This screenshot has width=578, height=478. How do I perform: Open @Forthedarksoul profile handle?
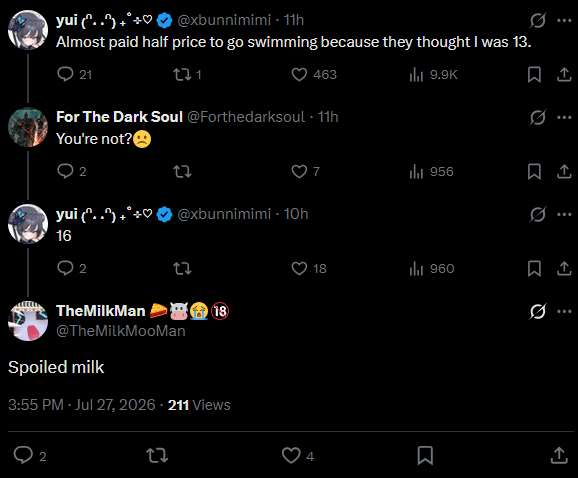tap(246, 117)
